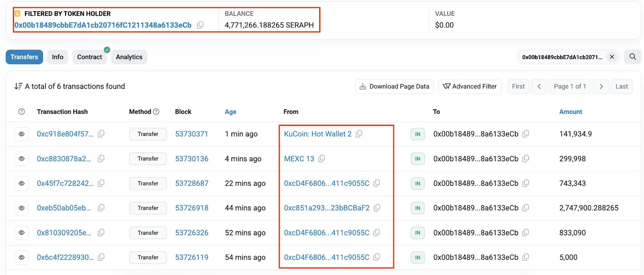Clear the 0x00b18489 address filter
644x275 pixels.
click(x=612, y=57)
